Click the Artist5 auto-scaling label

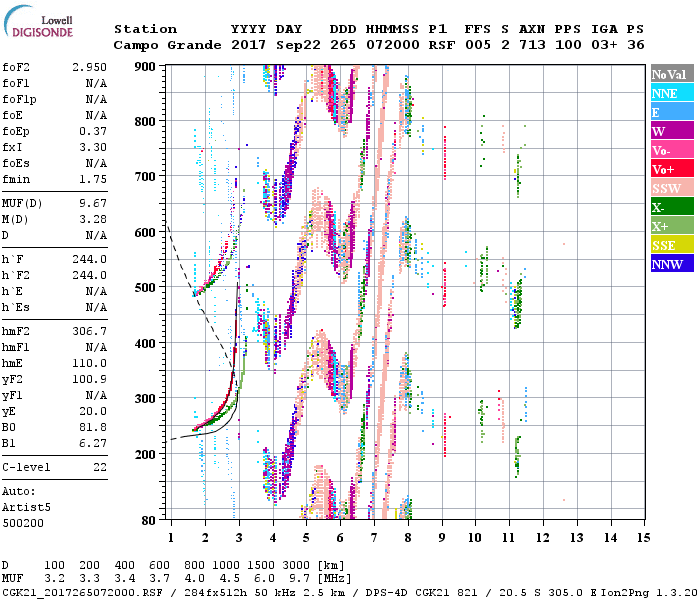coord(30,507)
